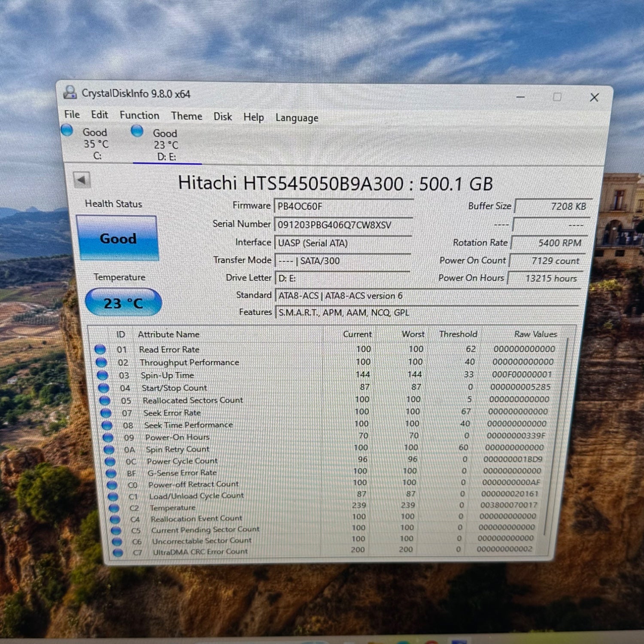Screen dimensions: 644x644
Task: Select the UltraDMA CRC Error Count text
Action: click(x=200, y=551)
